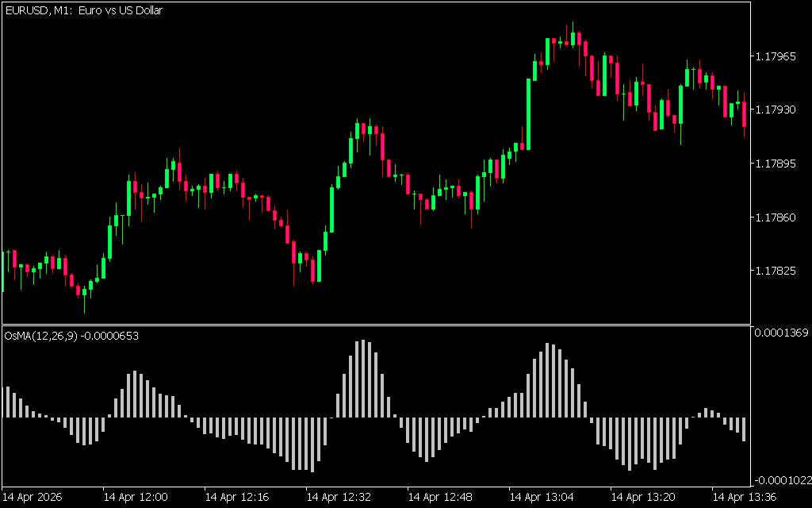Select the OsMA(12,26,9) indicator label
The image size is (812, 508).
[x=71, y=336]
